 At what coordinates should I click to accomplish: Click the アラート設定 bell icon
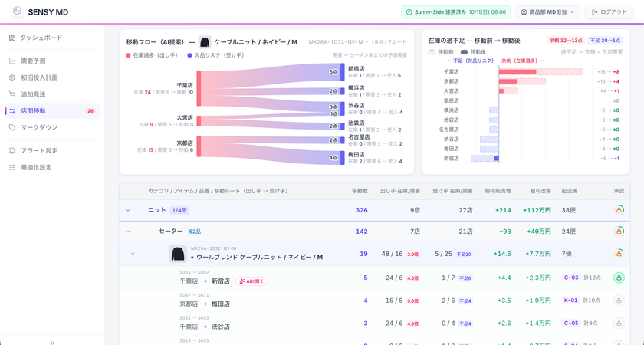click(x=12, y=151)
